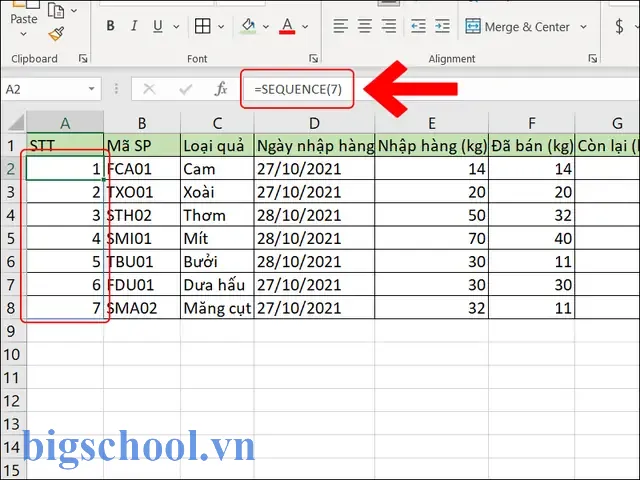
Task: Open Borders dropdown arrow
Action: [x=221, y=27]
